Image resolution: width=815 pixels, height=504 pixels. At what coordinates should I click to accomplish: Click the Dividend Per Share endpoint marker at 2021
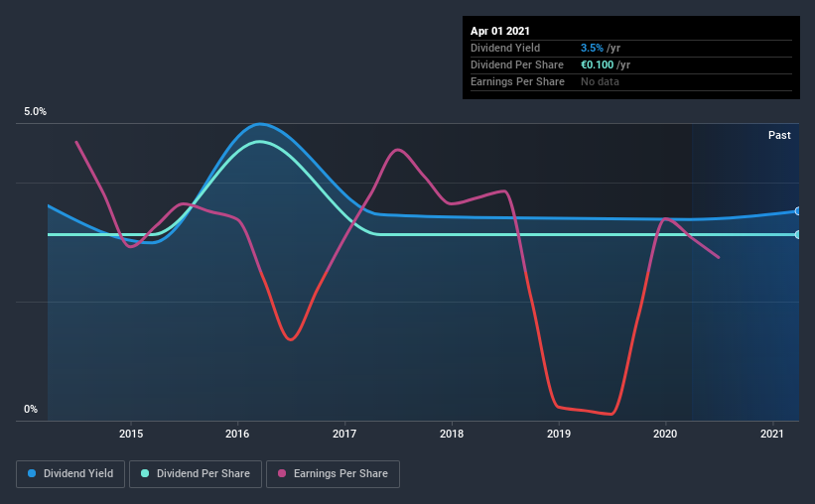point(798,235)
